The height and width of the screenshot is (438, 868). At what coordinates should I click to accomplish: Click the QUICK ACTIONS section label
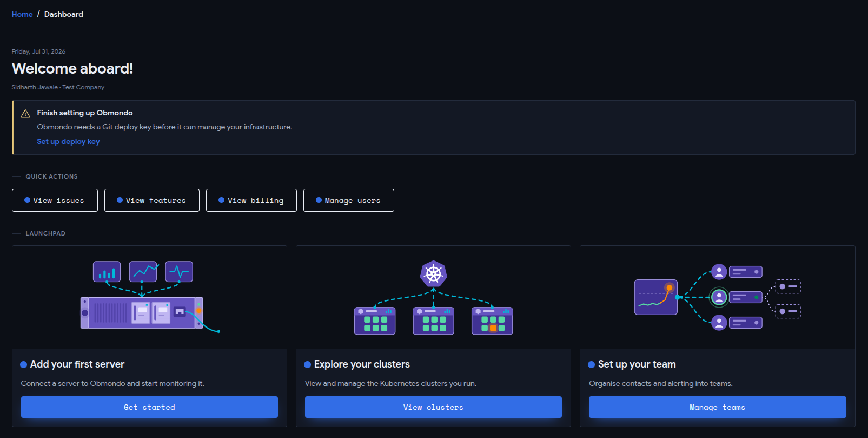pos(51,176)
